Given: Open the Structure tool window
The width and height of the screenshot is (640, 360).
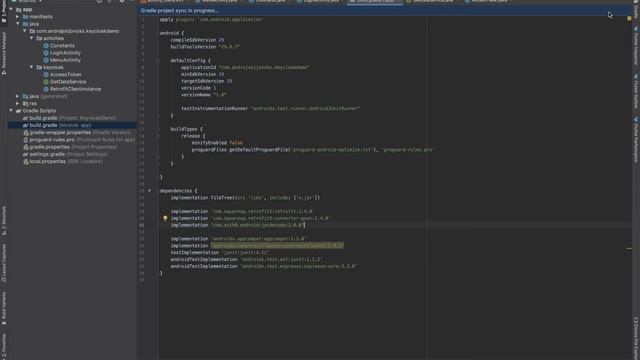Looking at the screenshot, I should pyautogui.click(x=4, y=220).
